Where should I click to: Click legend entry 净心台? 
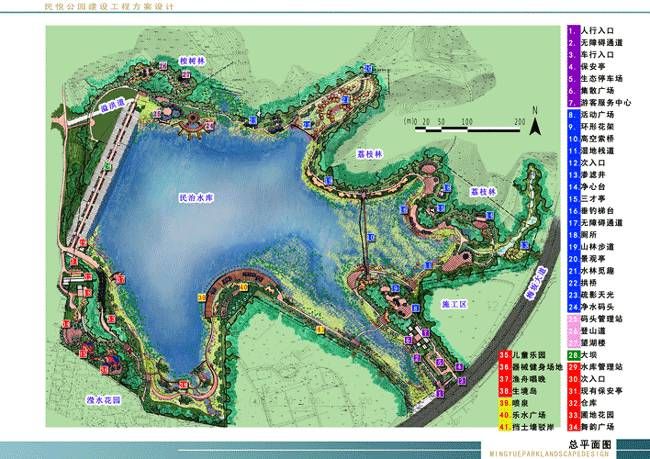[587, 187]
